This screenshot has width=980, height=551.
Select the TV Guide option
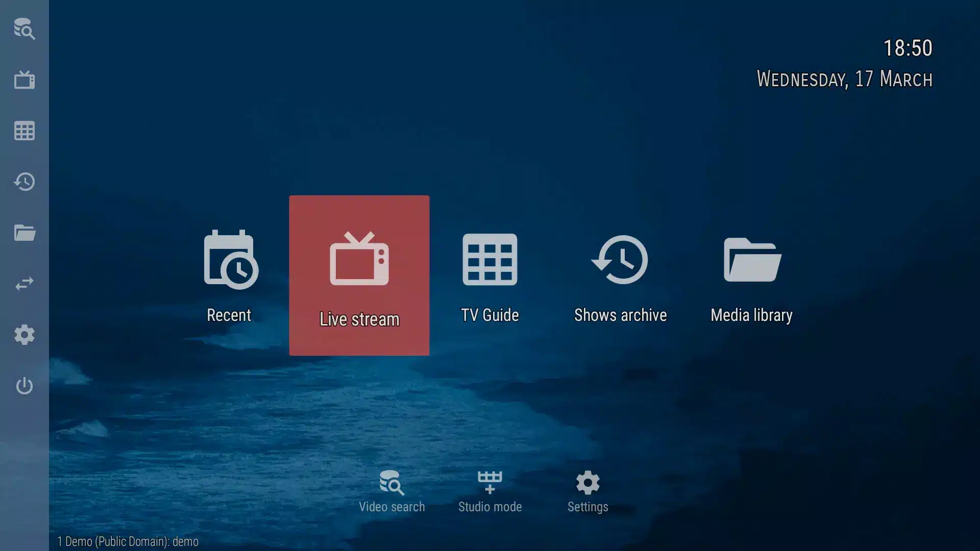pyautogui.click(x=490, y=274)
